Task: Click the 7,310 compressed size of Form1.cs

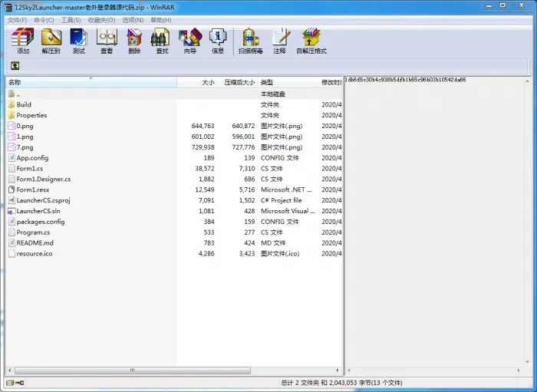Action: coord(247,169)
